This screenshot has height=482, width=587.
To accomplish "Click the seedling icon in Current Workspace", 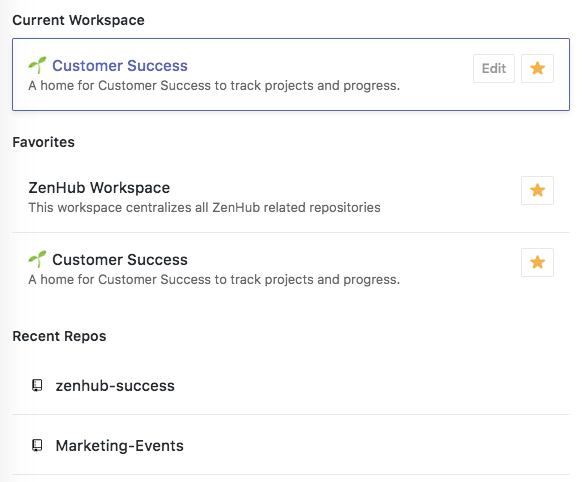I will (37, 65).
